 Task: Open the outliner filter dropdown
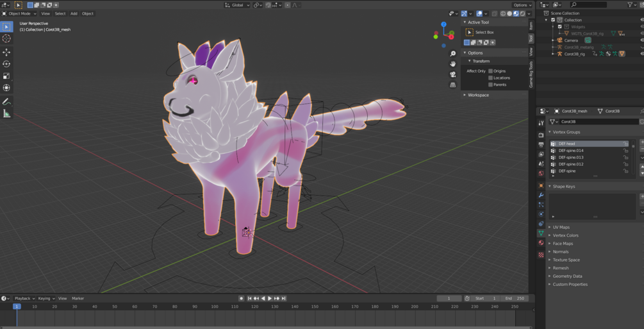coord(632,4)
